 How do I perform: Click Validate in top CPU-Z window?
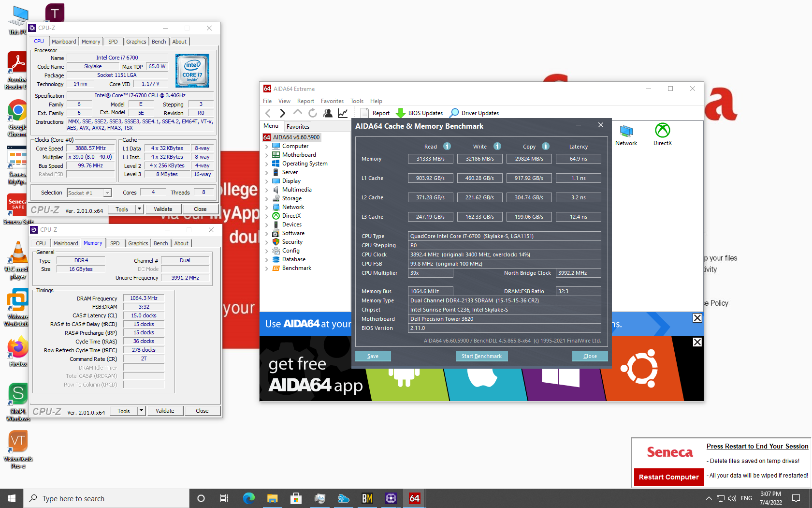163,209
